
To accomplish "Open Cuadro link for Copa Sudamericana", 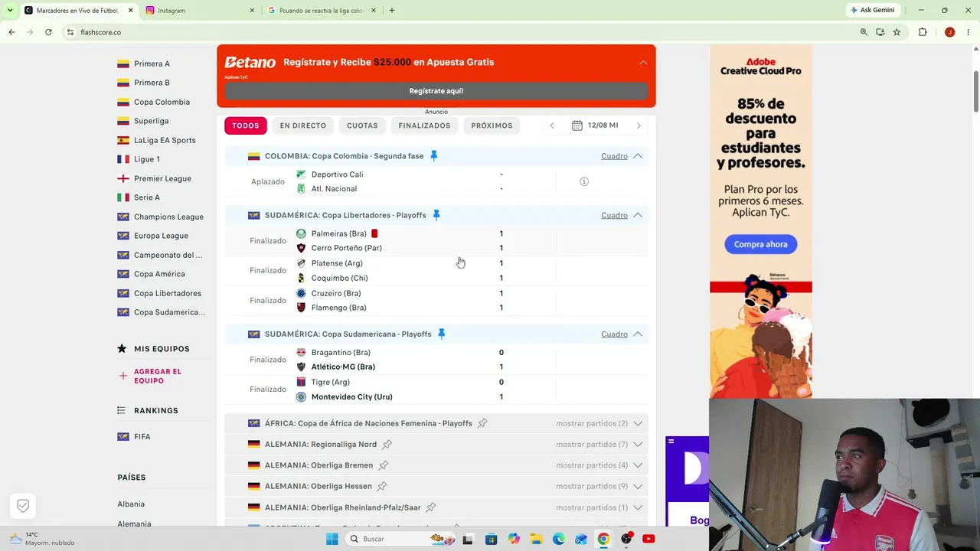I will coord(614,334).
